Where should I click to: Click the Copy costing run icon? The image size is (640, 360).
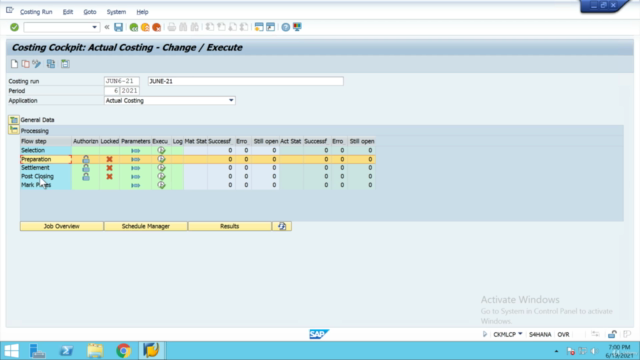tap(25, 64)
